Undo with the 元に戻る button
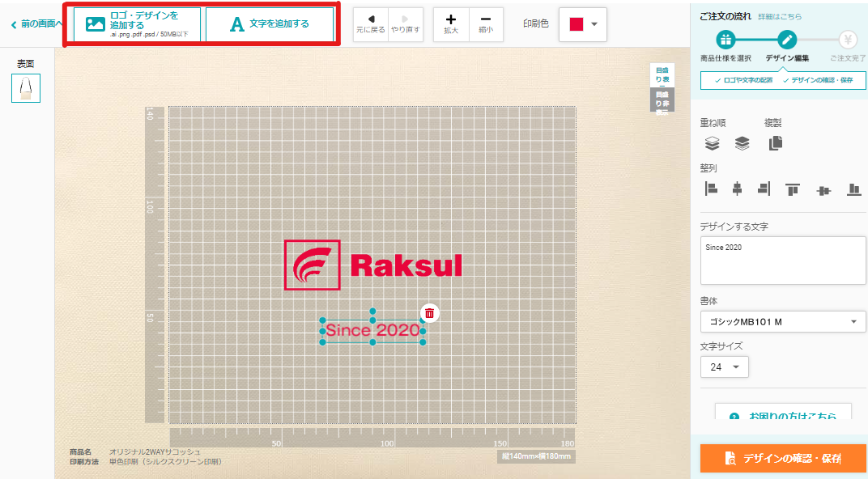This screenshot has width=868, height=479. [371, 24]
